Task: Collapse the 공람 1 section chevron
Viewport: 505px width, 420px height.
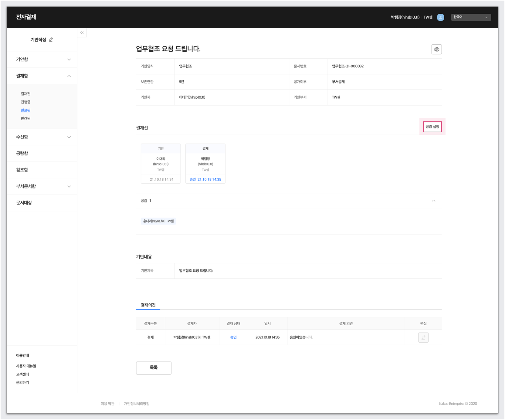Action: pyautogui.click(x=433, y=201)
